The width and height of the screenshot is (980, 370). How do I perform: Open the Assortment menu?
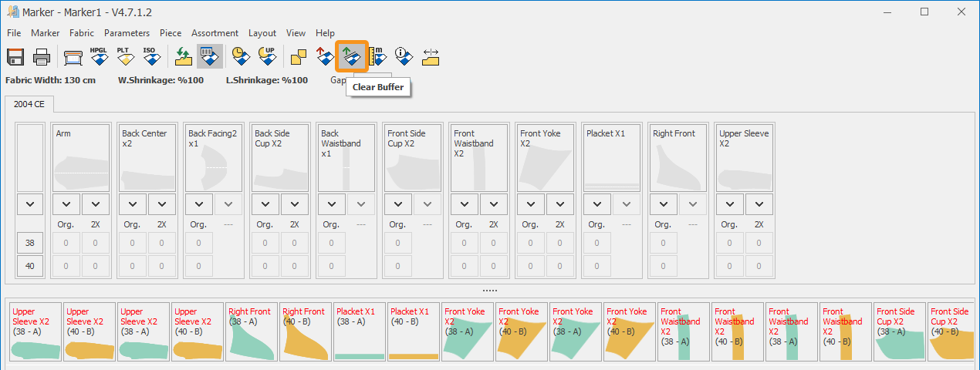(215, 33)
